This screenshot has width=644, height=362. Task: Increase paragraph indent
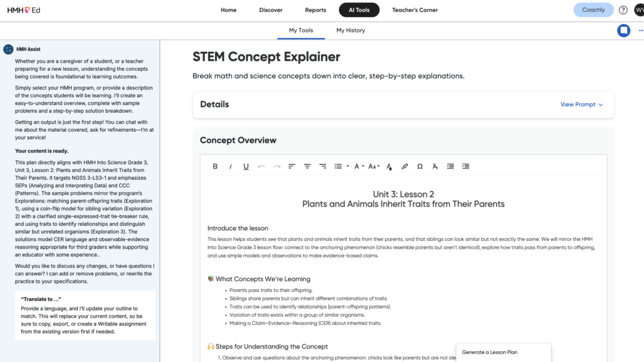click(x=465, y=166)
